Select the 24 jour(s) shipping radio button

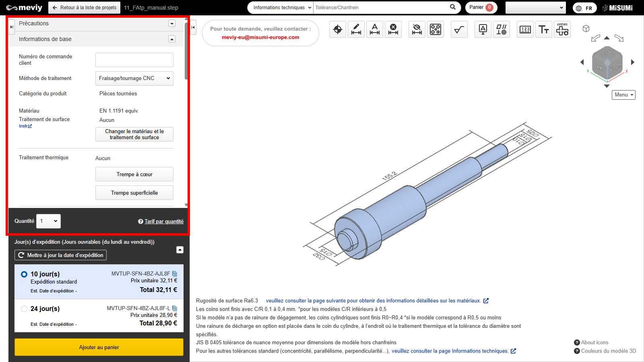click(x=24, y=309)
